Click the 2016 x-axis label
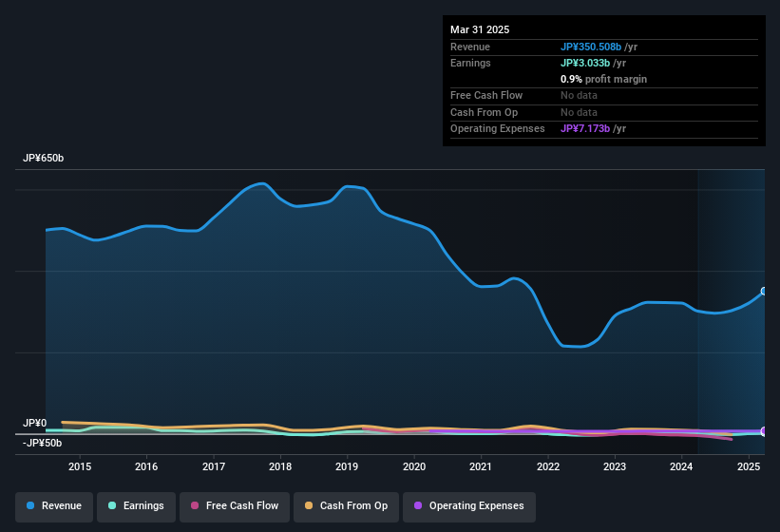 tap(146, 466)
